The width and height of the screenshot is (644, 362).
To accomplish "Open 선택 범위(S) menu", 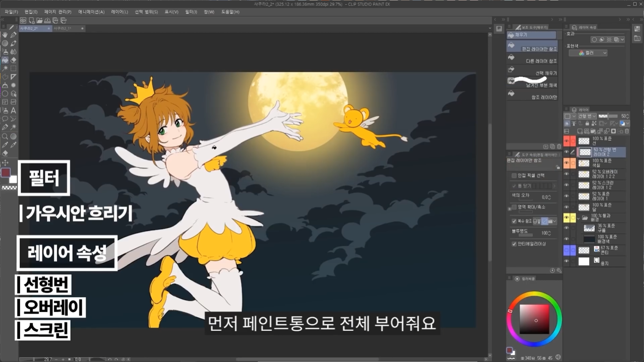I will [146, 12].
